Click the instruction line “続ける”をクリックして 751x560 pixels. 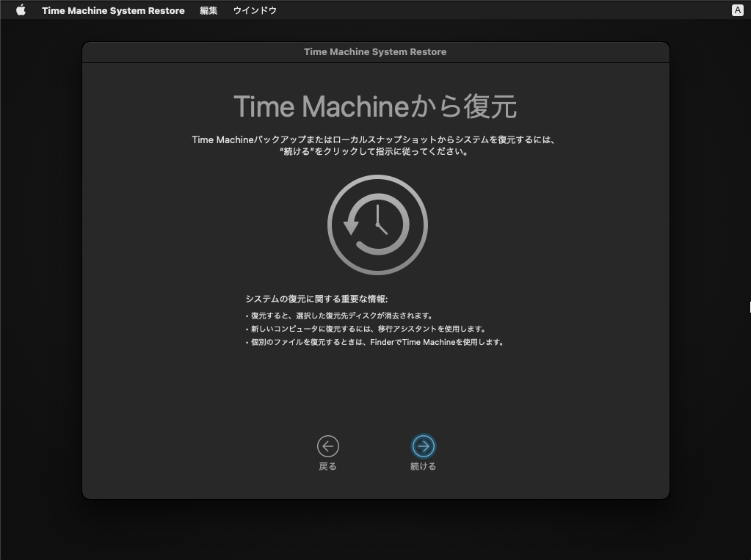[x=374, y=151]
